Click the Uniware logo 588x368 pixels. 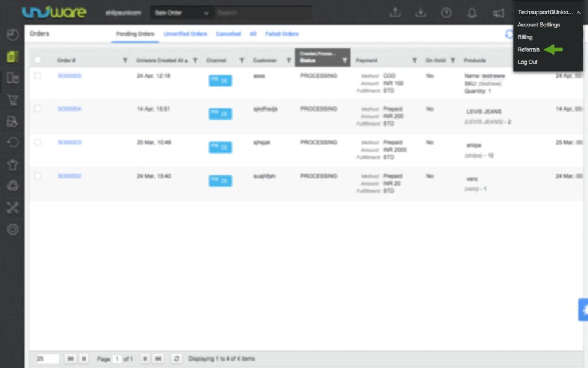pos(54,13)
